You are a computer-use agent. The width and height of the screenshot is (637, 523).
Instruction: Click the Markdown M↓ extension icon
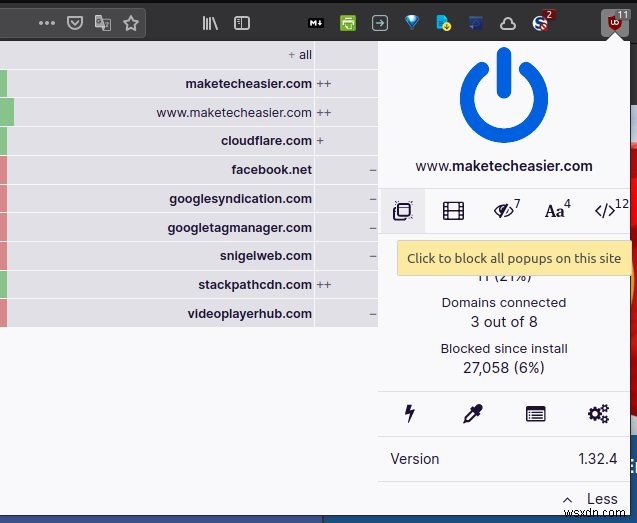click(316, 23)
